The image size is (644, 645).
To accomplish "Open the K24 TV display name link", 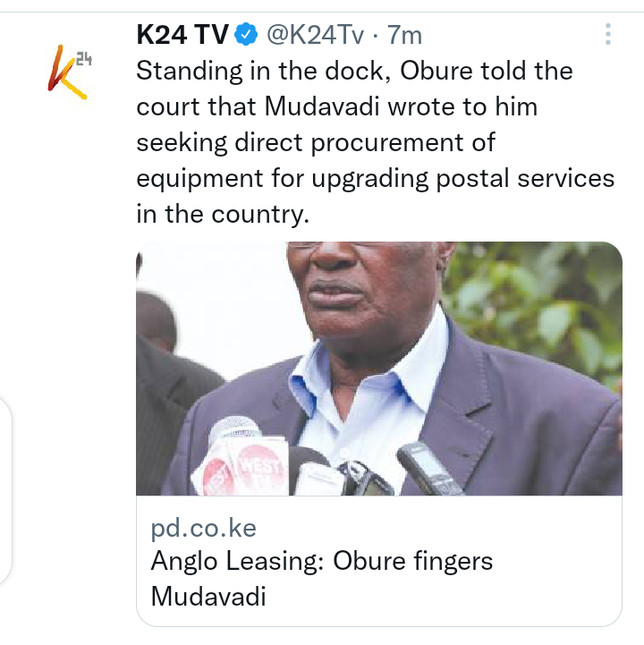I will (x=182, y=35).
